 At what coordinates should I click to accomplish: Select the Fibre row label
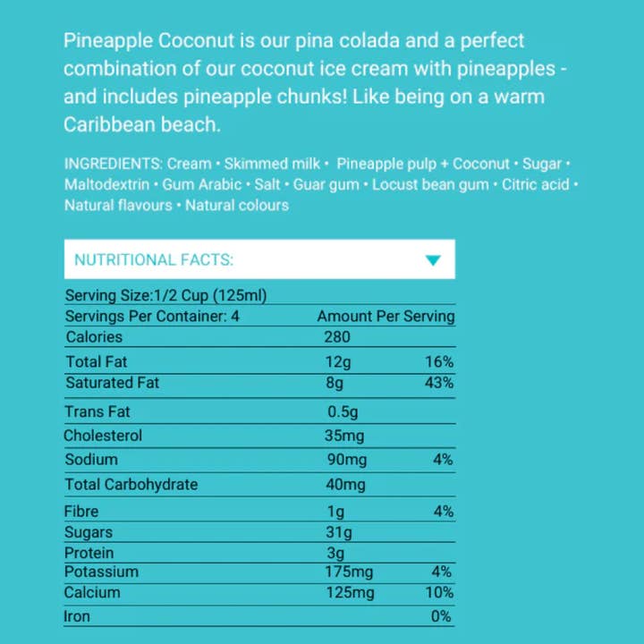81,512
